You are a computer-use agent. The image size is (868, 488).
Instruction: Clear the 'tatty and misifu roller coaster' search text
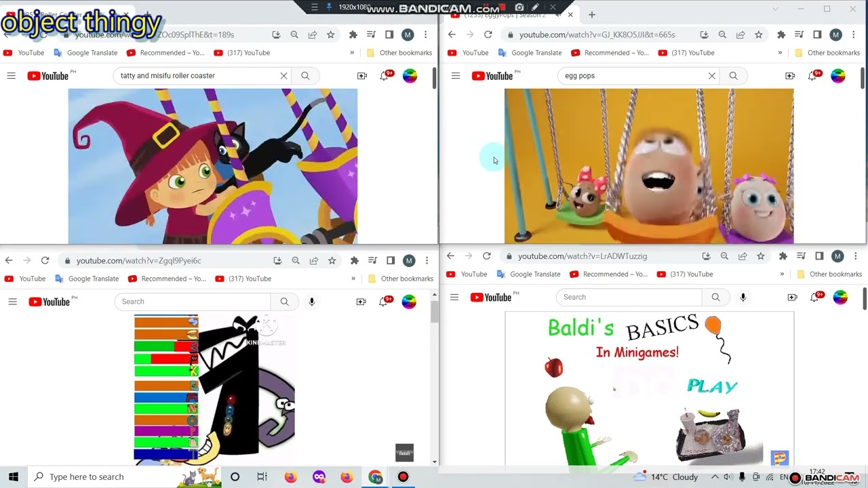pos(283,76)
